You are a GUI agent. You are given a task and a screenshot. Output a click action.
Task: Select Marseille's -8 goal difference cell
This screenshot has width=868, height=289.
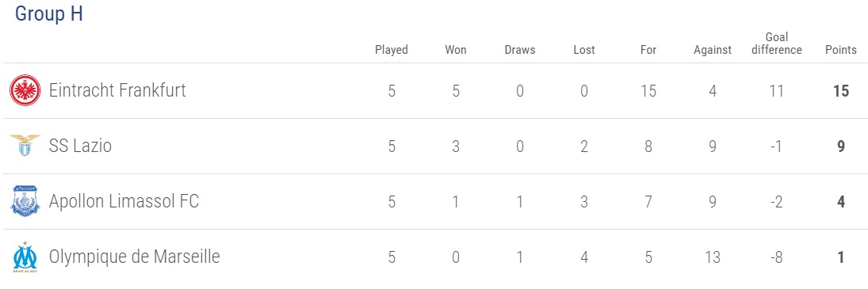(x=777, y=257)
